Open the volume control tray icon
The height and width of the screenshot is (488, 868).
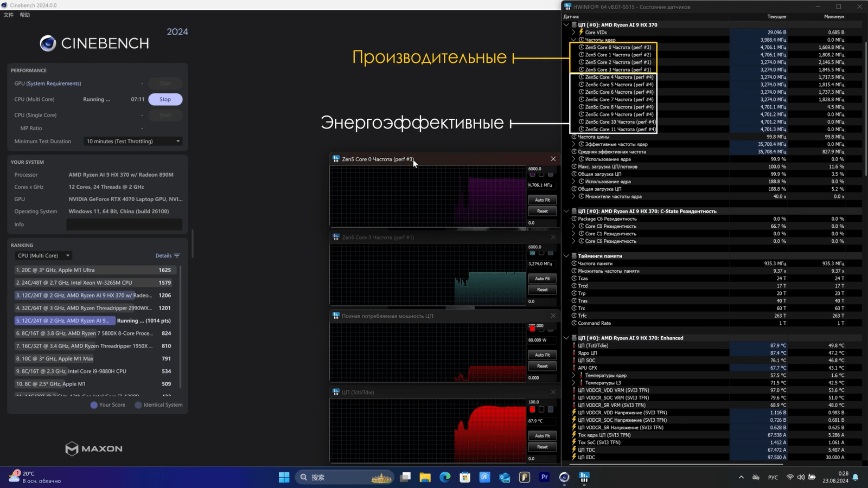(x=801, y=477)
